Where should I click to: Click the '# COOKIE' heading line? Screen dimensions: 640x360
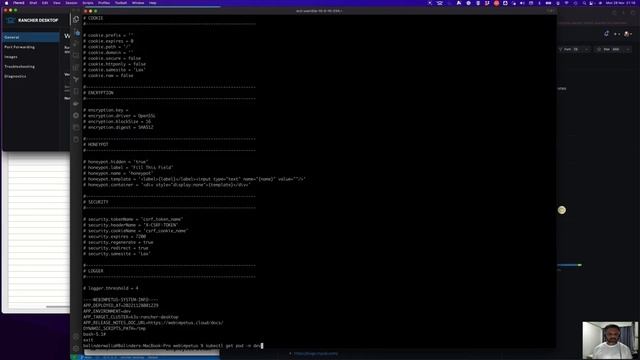tap(93, 18)
